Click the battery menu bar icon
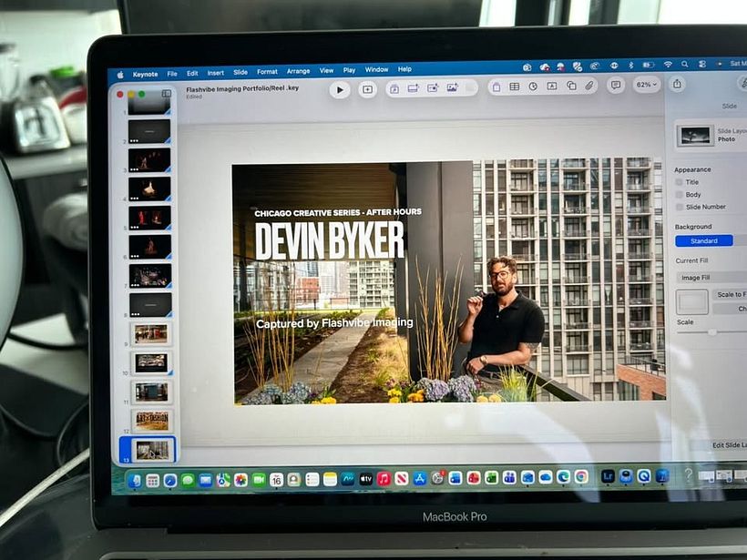The image size is (747, 560). tap(649, 65)
